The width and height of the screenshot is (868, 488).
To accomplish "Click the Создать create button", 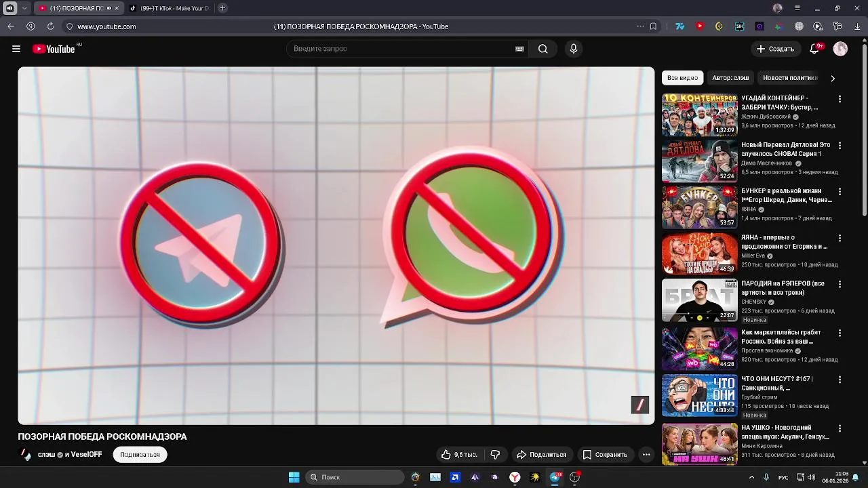I will coord(775,49).
